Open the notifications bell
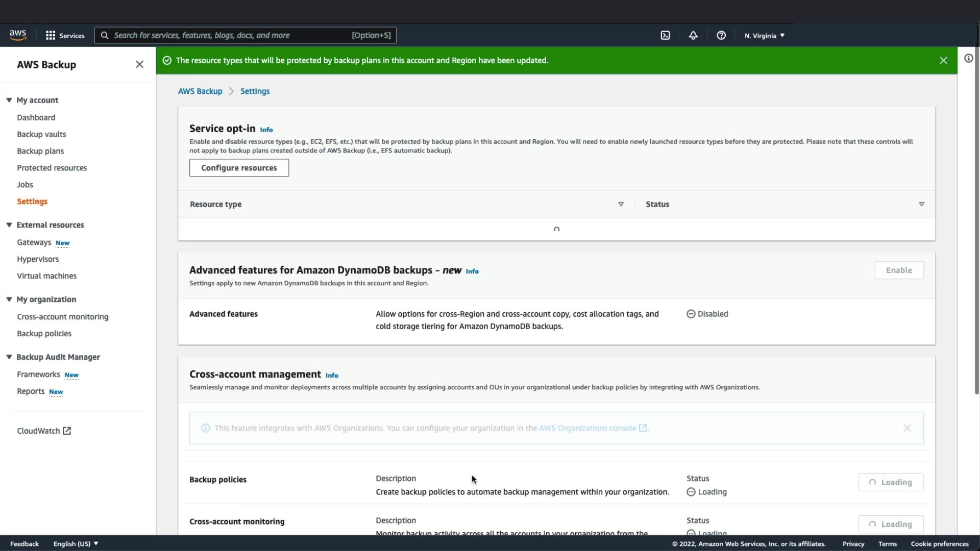 click(x=693, y=35)
